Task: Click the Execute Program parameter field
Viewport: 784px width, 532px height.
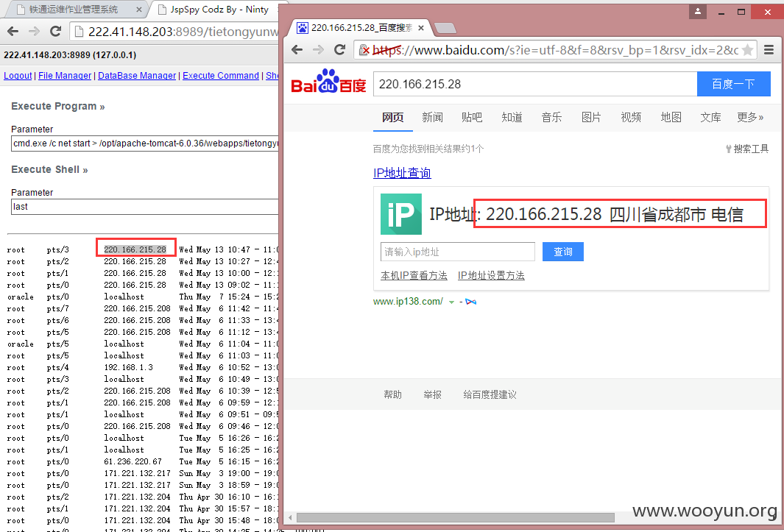Action: (144, 143)
